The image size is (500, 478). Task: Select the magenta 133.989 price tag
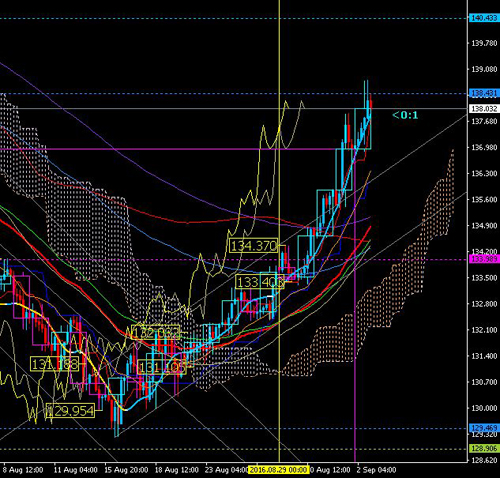(x=484, y=259)
